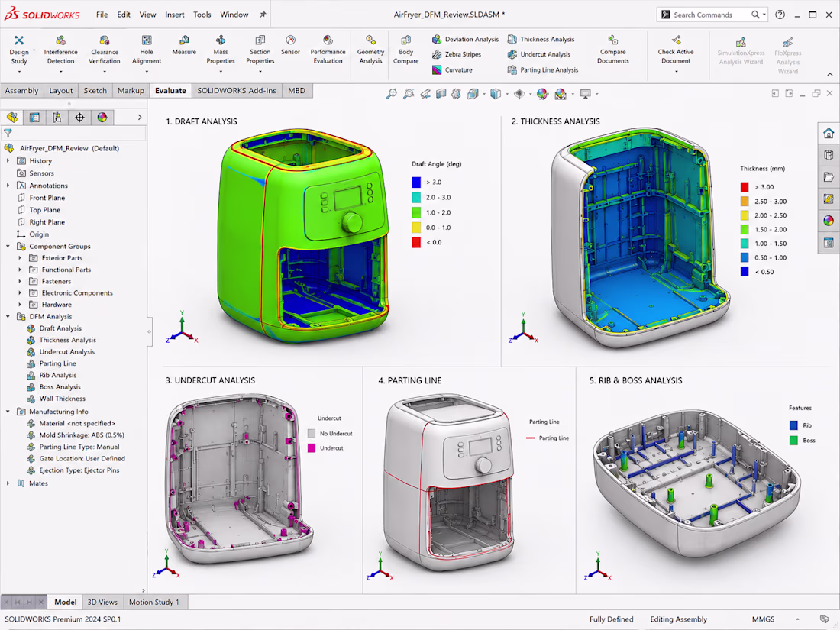The width and height of the screenshot is (840, 630).
Task: Run Check Active Document
Action: (676, 50)
